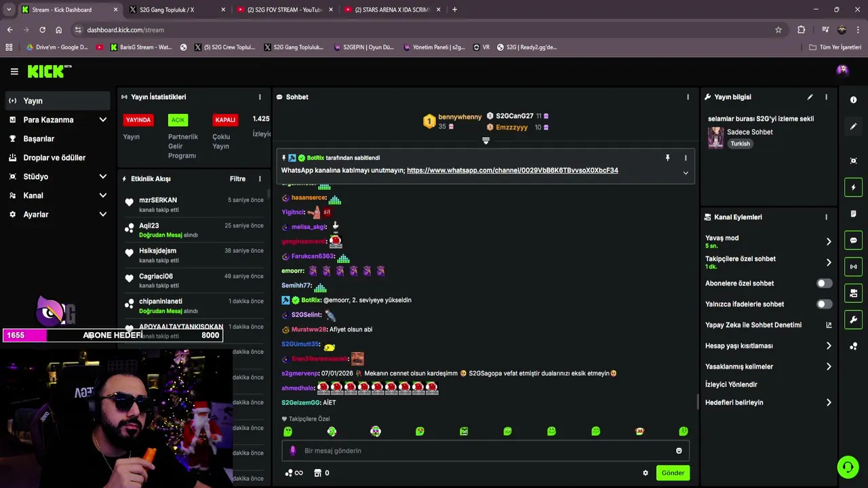
Task: Toggle Yalnızca ifadelerle sohbet switch
Action: point(824,304)
